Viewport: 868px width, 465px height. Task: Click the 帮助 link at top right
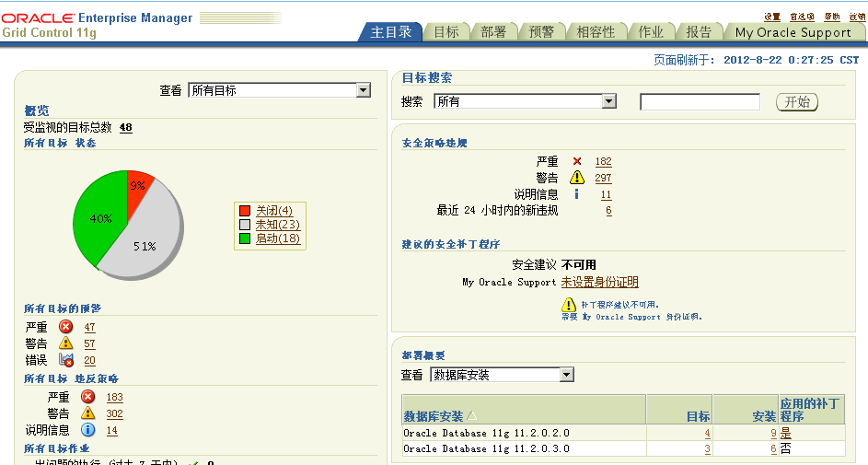pyautogui.click(x=832, y=17)
